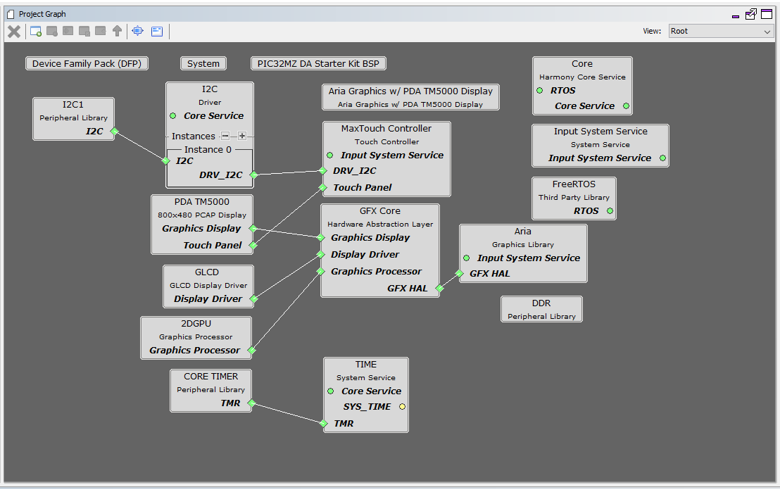Click the GFX HAL diamond on Aria box

pos(459,273)
